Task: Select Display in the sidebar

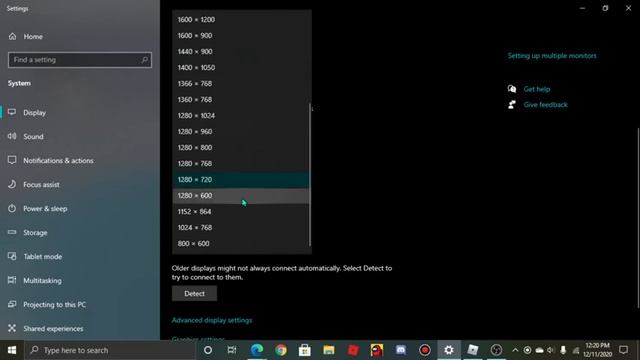Action: pos(34,113)
